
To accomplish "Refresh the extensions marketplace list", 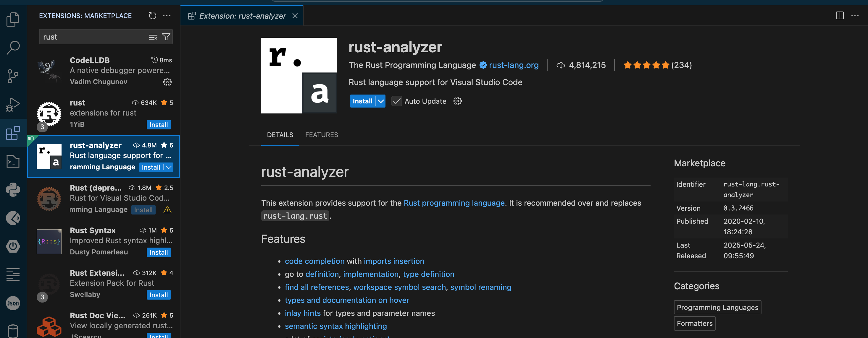I will [152, 15].
